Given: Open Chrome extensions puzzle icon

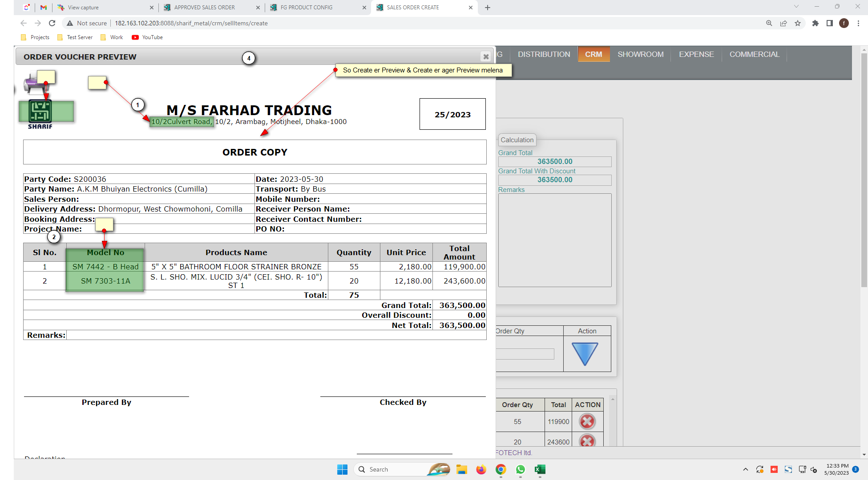Looking at the screenshot, I should click(x=815, y=23).
